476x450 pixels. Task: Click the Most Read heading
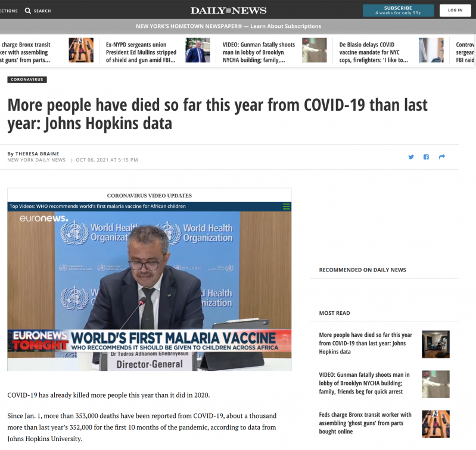pos(335,313)
